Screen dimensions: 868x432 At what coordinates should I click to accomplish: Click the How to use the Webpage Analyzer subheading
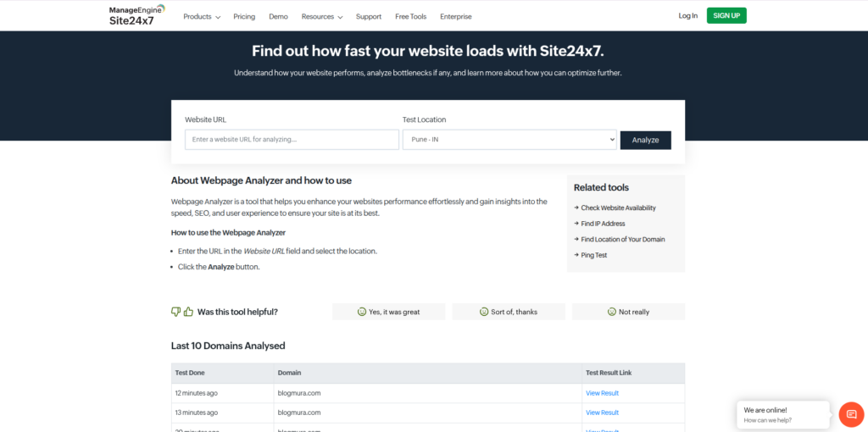click(228, 232)
